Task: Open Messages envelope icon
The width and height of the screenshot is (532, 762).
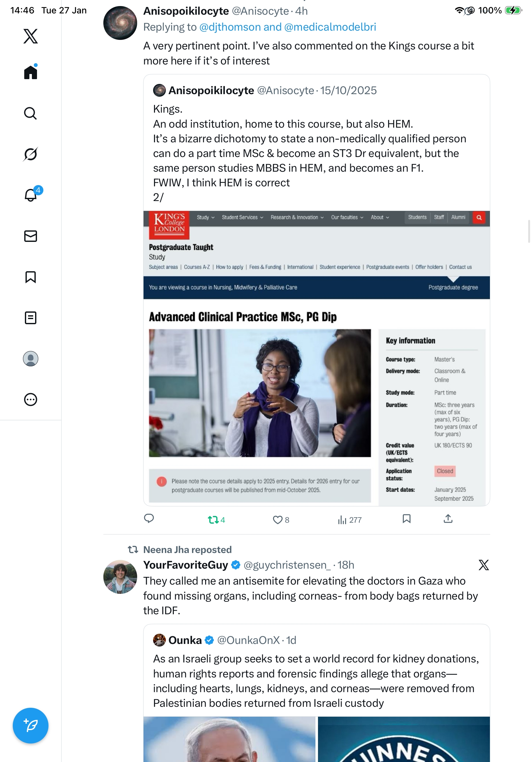Action: coord(31,236)
